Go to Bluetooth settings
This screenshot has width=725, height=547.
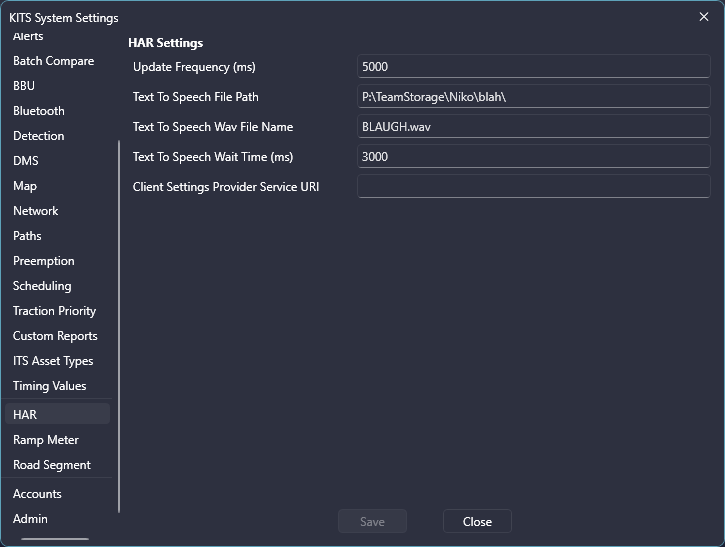click(x=39, y=111)
